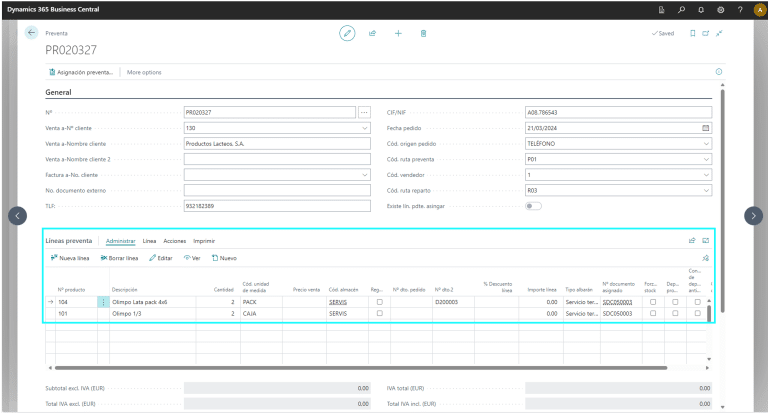Viewport: 768px width, 413px height.
Task: Click Borrar línea button
Action: pyautogui.click(x=119, y=258)
